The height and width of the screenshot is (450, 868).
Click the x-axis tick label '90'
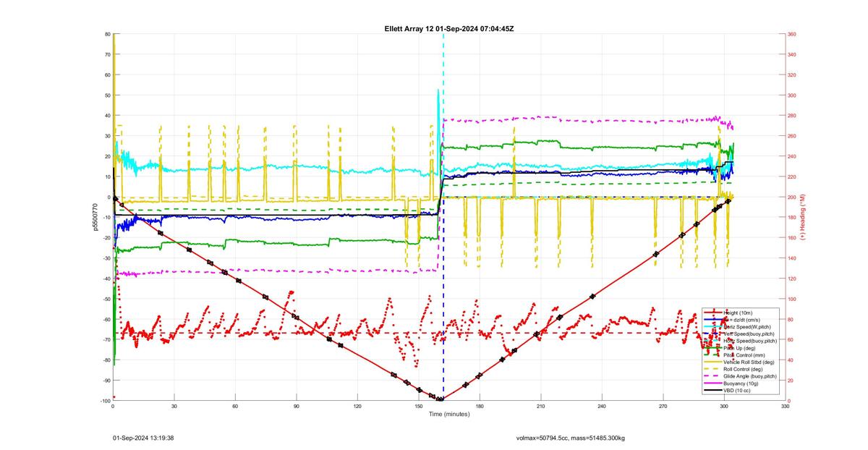click(x=297, y=407)
